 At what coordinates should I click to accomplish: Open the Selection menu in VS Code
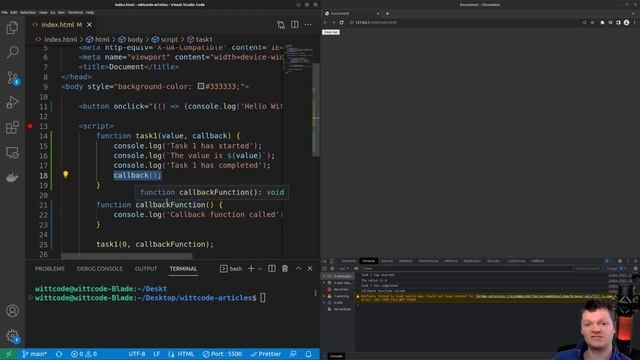28,13
